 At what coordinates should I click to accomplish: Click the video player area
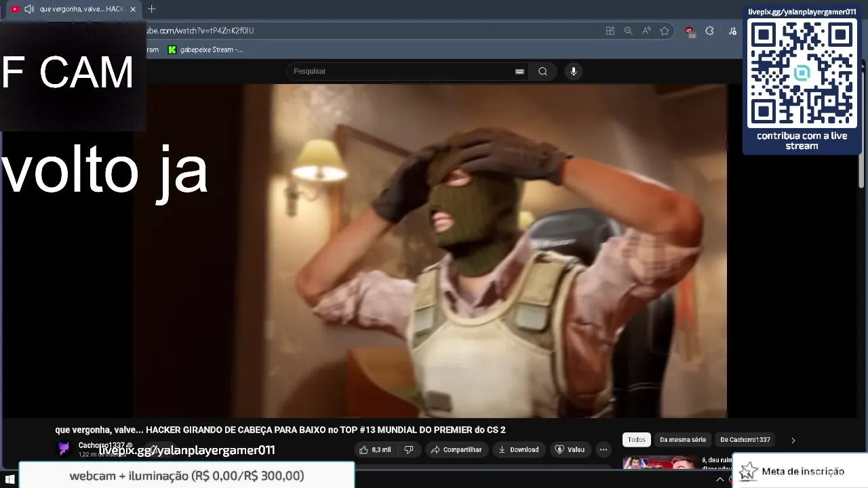[430, 251]
